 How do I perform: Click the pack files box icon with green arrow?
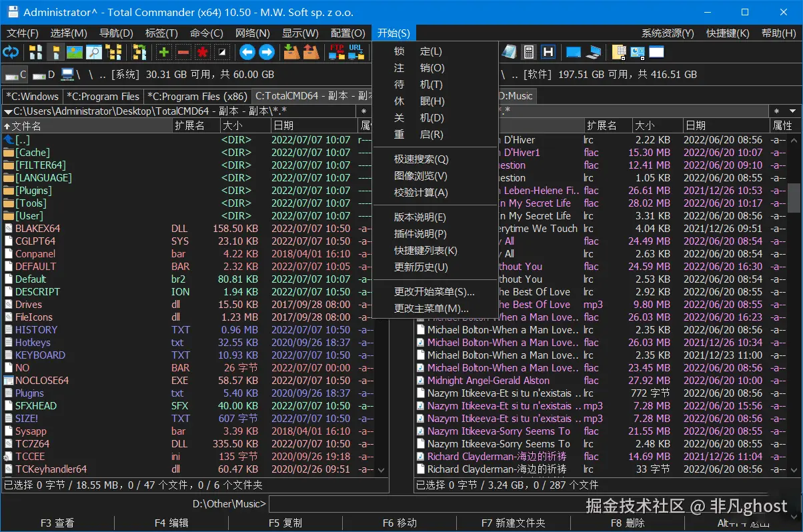292,52
